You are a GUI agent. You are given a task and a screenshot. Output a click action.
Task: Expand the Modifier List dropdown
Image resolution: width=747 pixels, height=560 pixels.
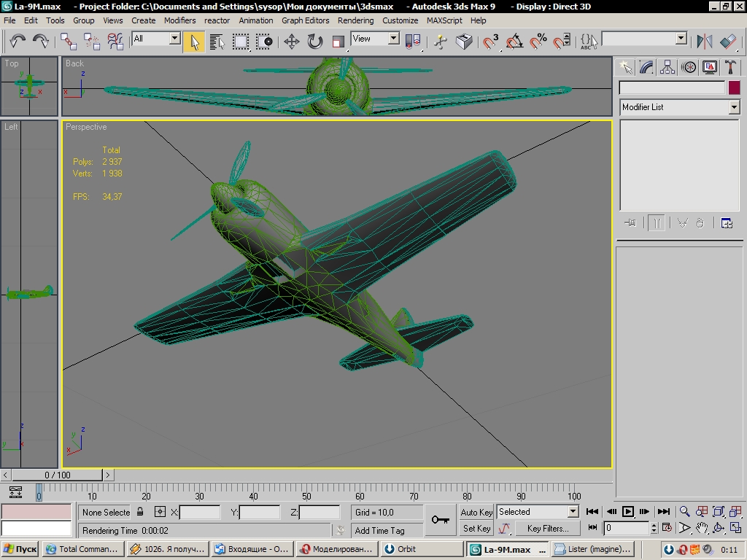coord(734,107)
